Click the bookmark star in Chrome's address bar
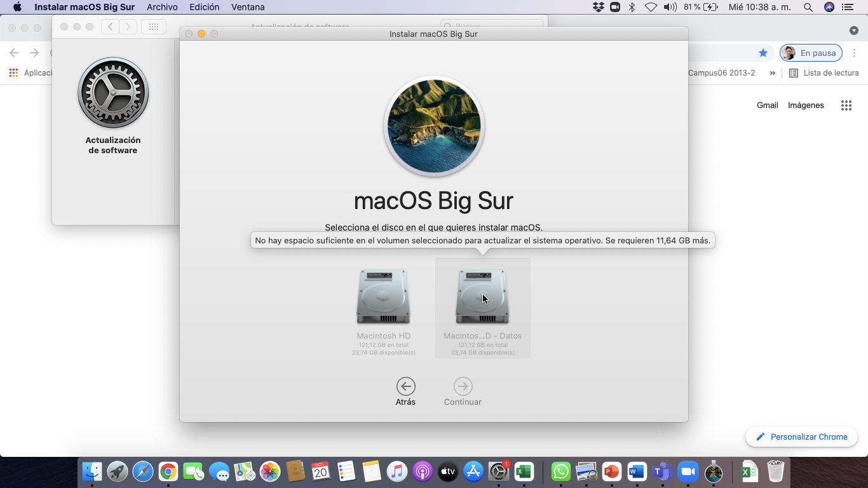The width and height of the screenshot is (868, 488). coord(763,53)
